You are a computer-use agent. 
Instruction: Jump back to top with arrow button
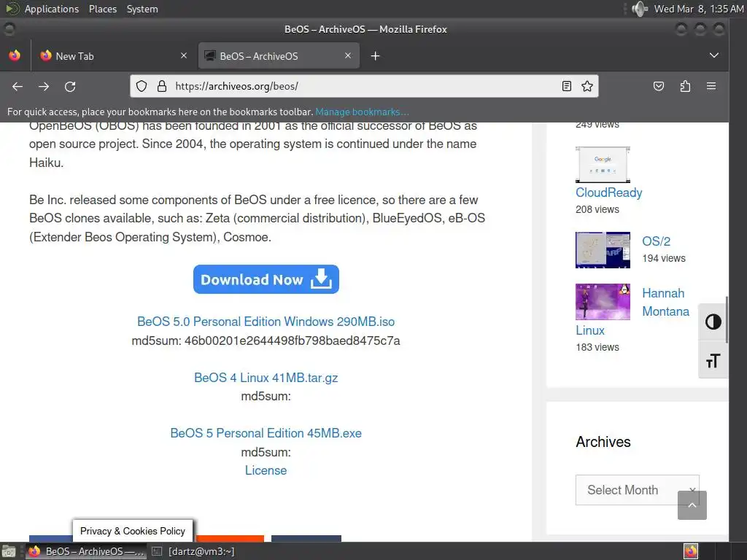click(692, 505)
